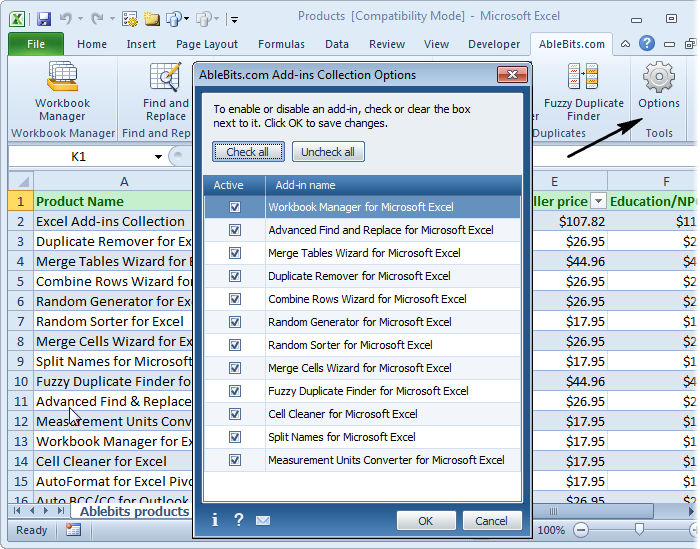Click the macro record icon in status bar
700x549 pixels.
click(x=73, y=530)
